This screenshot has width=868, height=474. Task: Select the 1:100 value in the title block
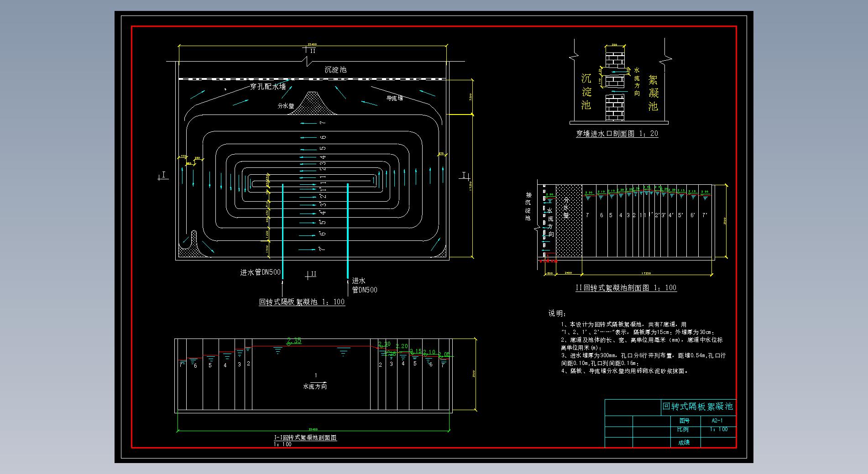click(x=719, y=429)
